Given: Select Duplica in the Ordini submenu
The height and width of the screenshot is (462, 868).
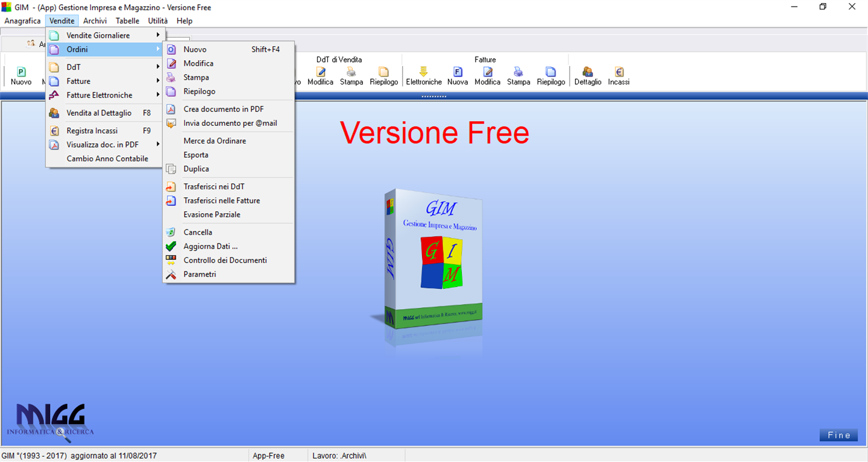Looking at the screenshot, I should [x=228, y=169].
